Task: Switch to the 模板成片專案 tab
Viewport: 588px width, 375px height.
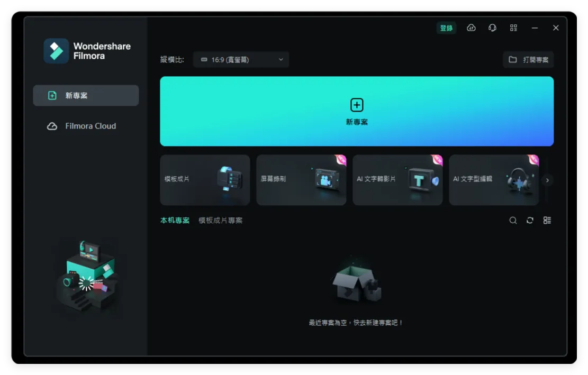Action: (x=220, y=220)
